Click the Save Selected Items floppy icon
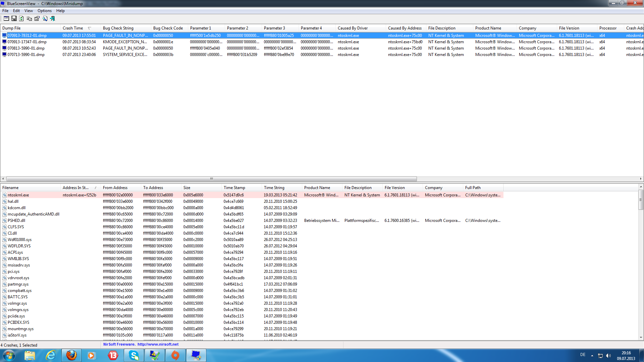The width and height of the screenshot is (644, 362). [x=14, y=19]
